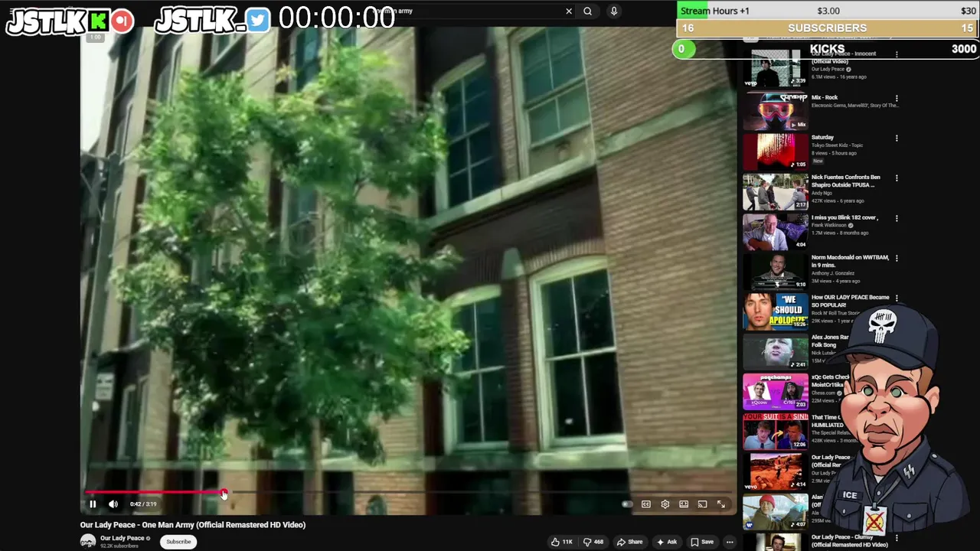The image size is (980, 551).
Task: Open the Alex Jones Folk Song thumbnail
Action: pos(775,350)
